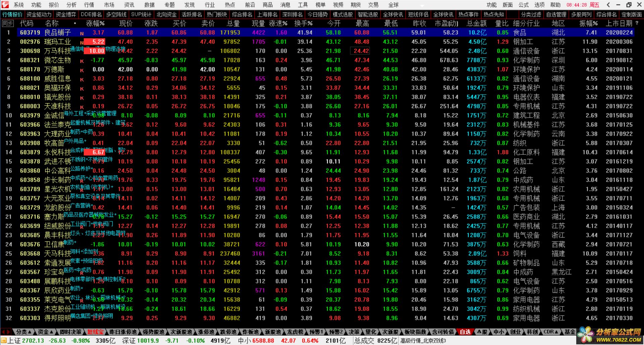
Task: Switch to the 板块指数 bottom tab
Action: point(415,332)
